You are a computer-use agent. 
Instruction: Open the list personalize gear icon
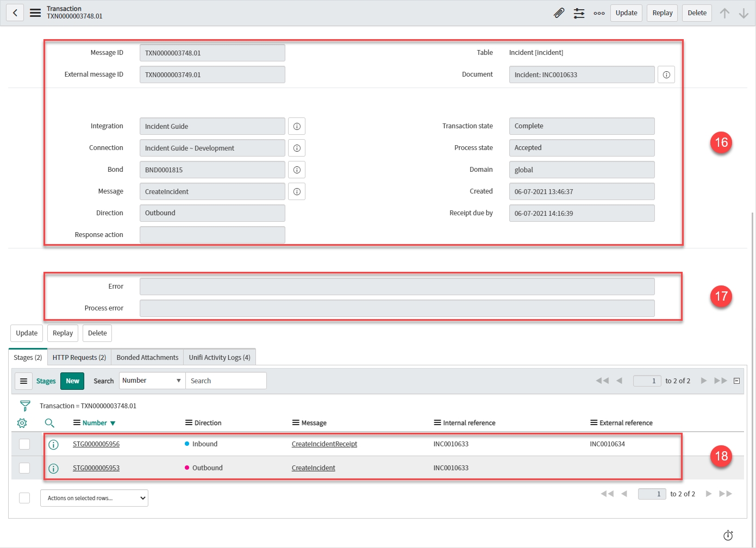[x=22, y=423]
